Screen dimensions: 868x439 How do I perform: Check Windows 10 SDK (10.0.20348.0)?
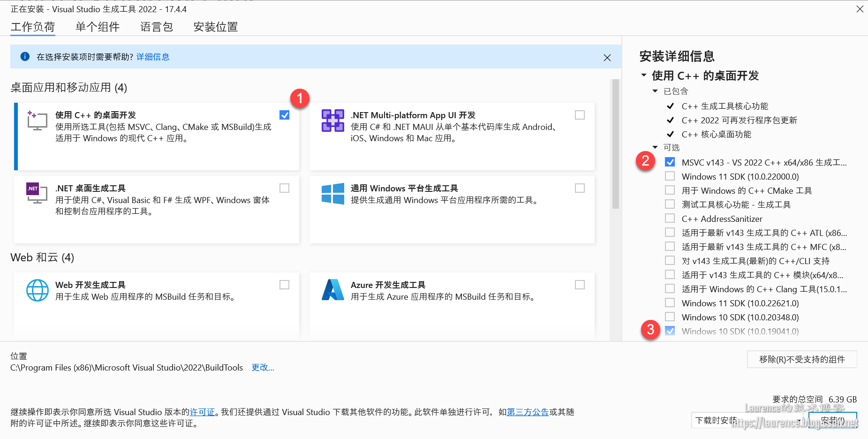670,317
